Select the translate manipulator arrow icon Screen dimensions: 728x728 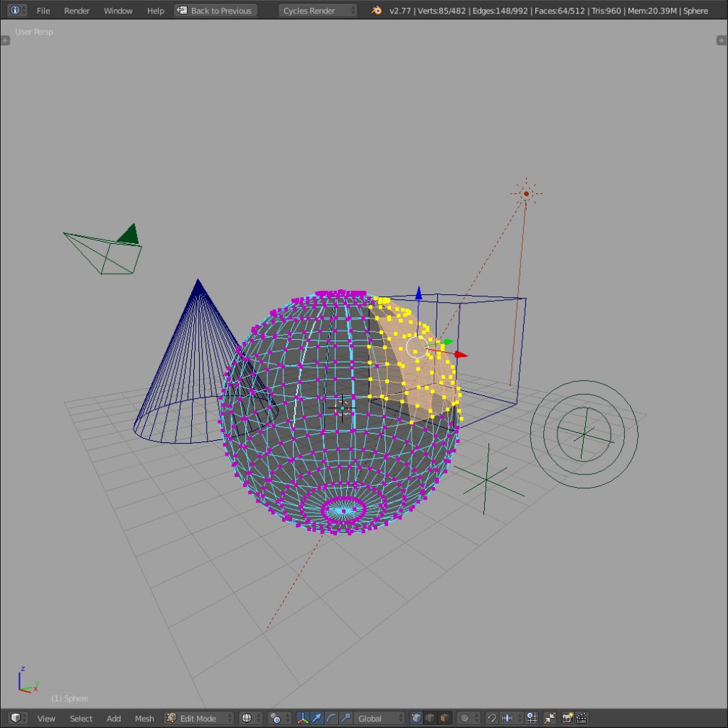coord(317,718)
